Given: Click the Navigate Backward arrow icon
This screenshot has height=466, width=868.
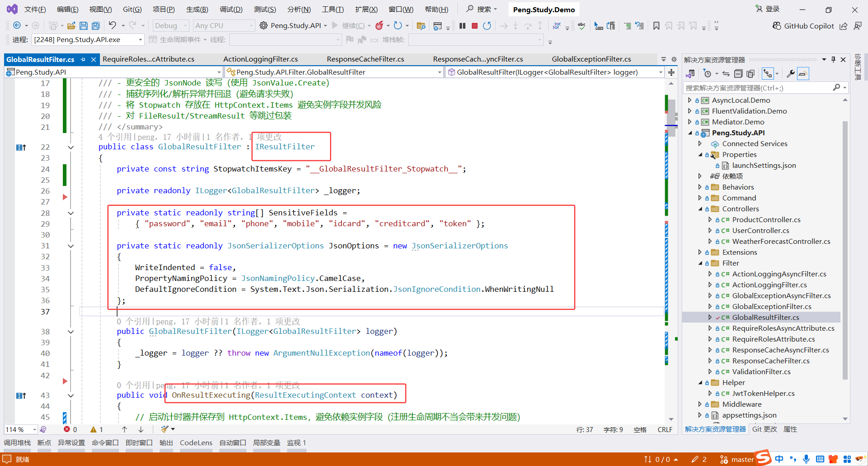Looking at the screenshot, I should 17,26.
